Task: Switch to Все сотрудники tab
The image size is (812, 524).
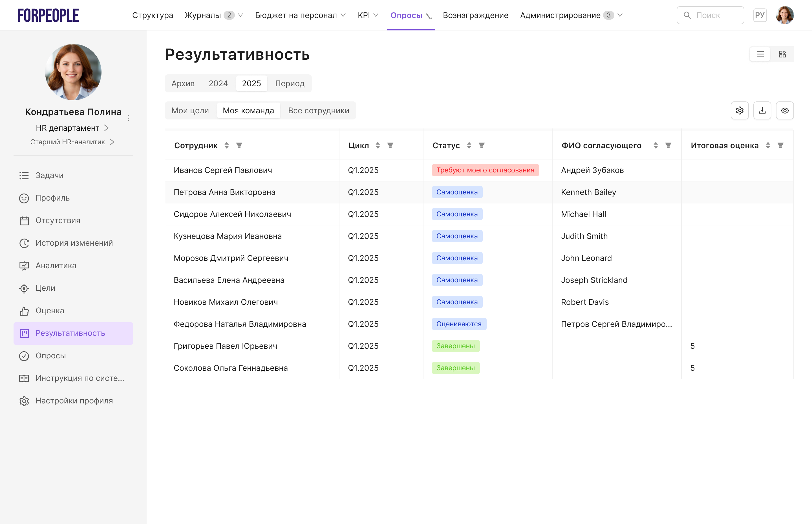Action: tap(318, 111)
